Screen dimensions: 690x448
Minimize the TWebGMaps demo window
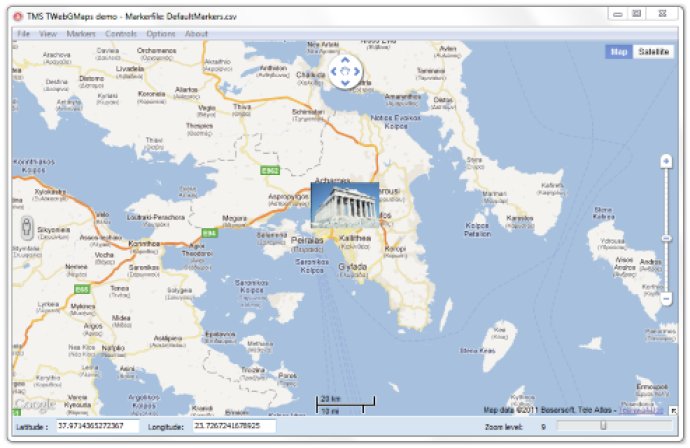pyautogui.click(x=618, y=14)
